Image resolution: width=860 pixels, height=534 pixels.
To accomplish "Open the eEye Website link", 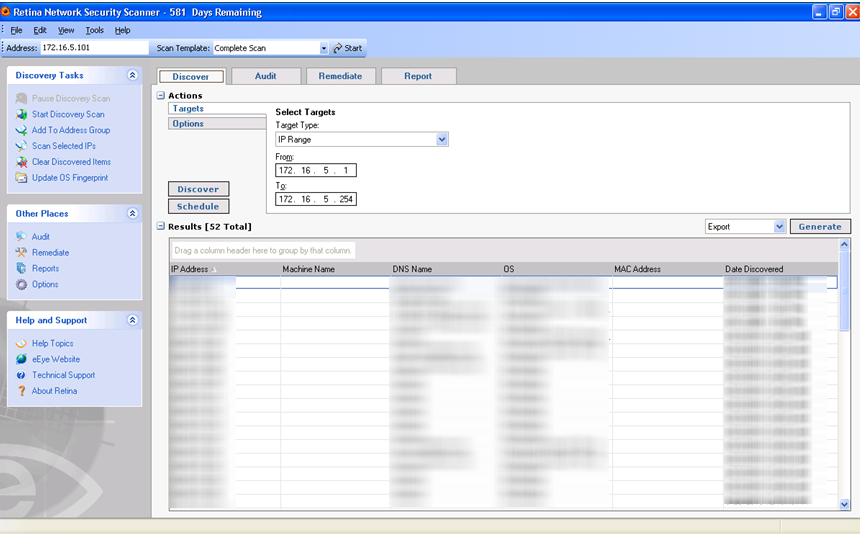I will pyautogui.click(x=55, y=360).
